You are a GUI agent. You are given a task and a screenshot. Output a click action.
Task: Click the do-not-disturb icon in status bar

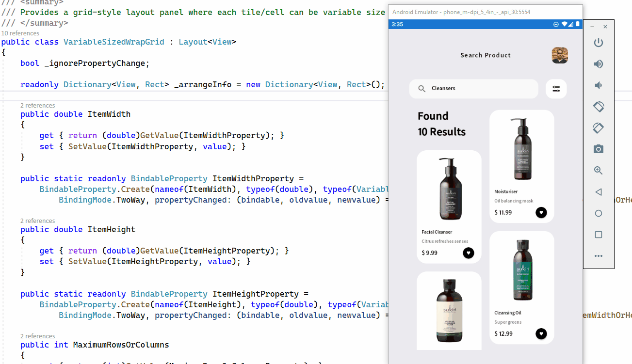pyautogui.click(x=556, y=24)
